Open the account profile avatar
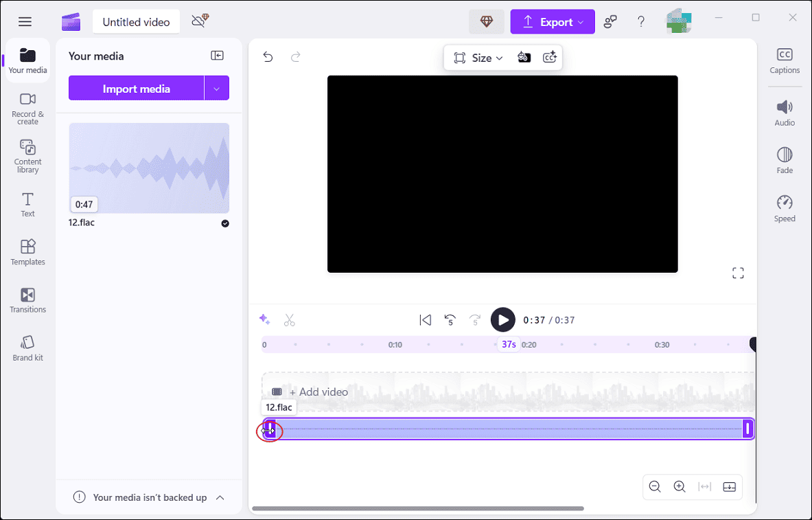The image size is (812, 520). pos(678,21)
